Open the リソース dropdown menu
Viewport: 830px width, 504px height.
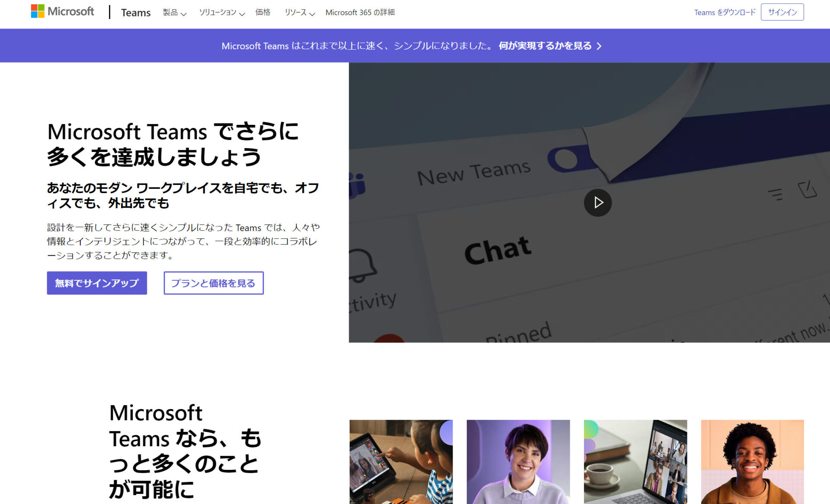pos(299,13)
